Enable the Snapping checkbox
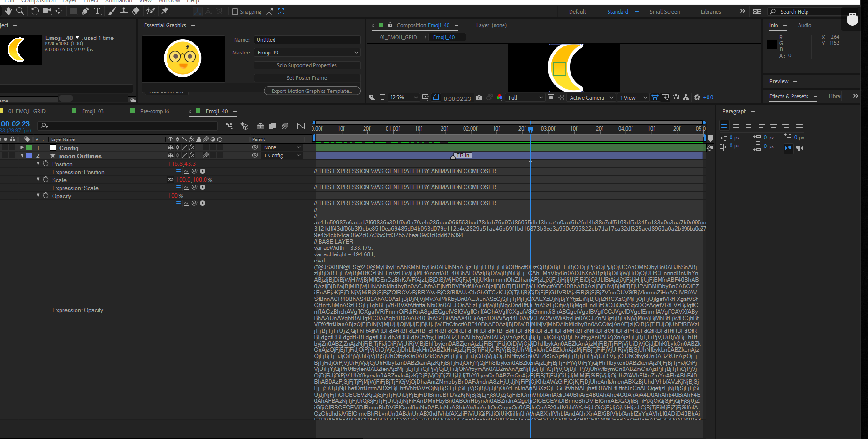 [235, 12]
